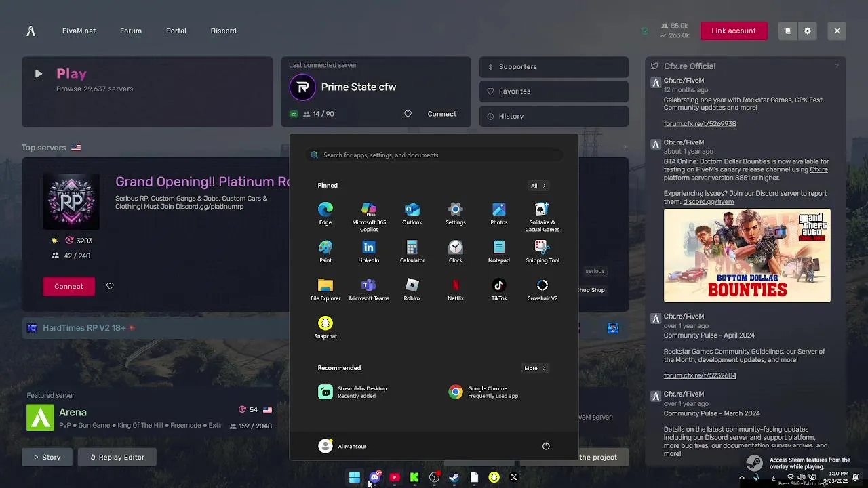The height and width of the screenshot is (488, 868).
Task: Open the Clock app
Action: point(456,251)
